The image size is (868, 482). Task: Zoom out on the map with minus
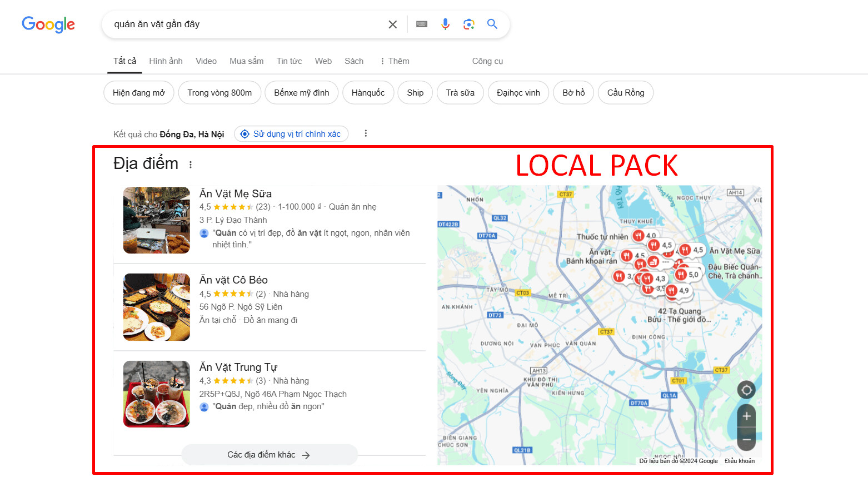tap(746, 439)
